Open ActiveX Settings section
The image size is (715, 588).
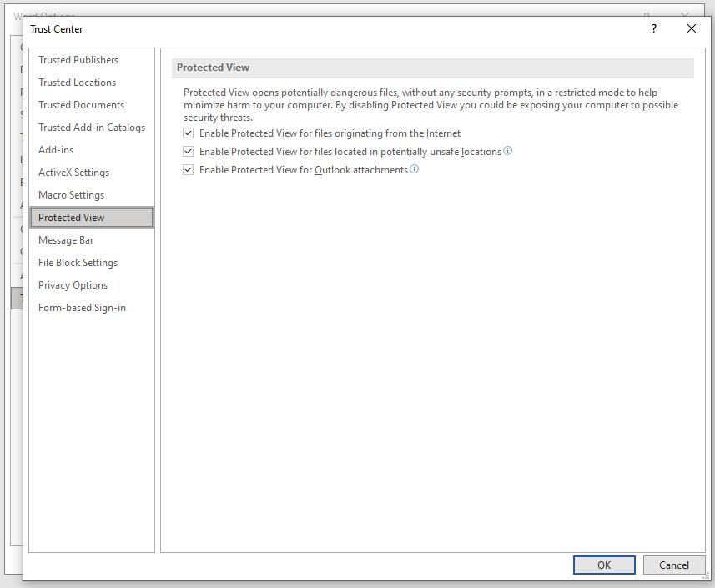coord(73,173)
